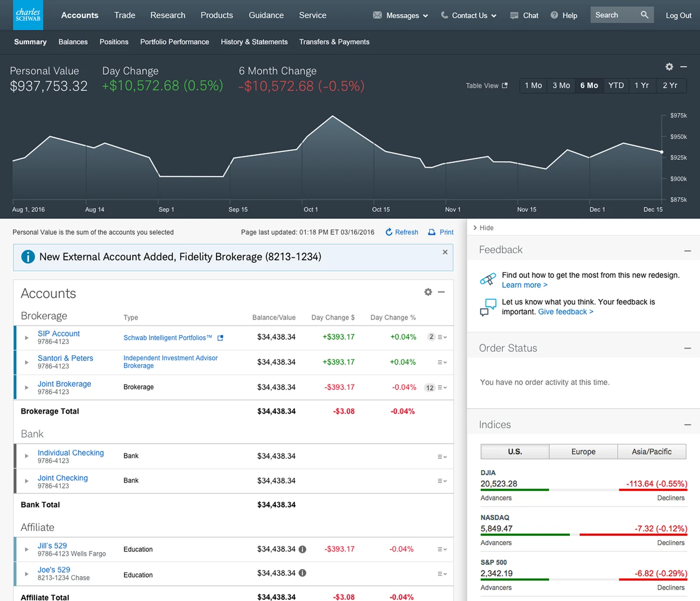Click the telescope icon in Feedback
Screen dimensions: 700x601
(488, 279)
